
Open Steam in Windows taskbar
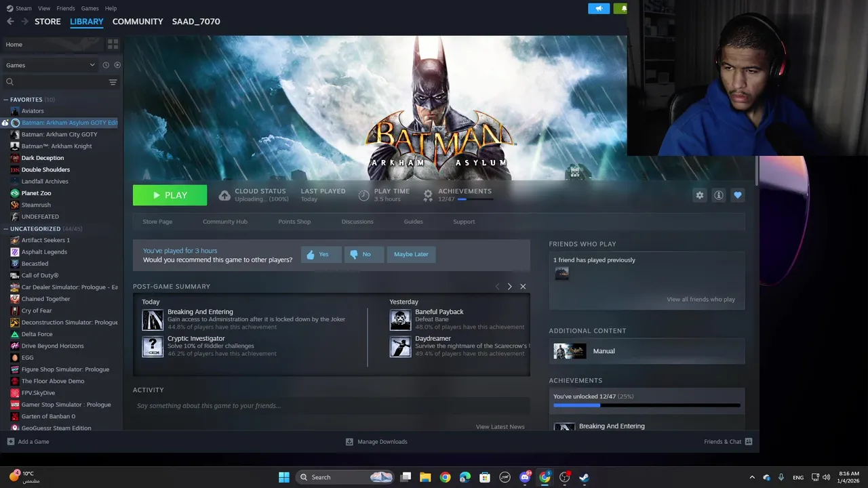[584, 477]
